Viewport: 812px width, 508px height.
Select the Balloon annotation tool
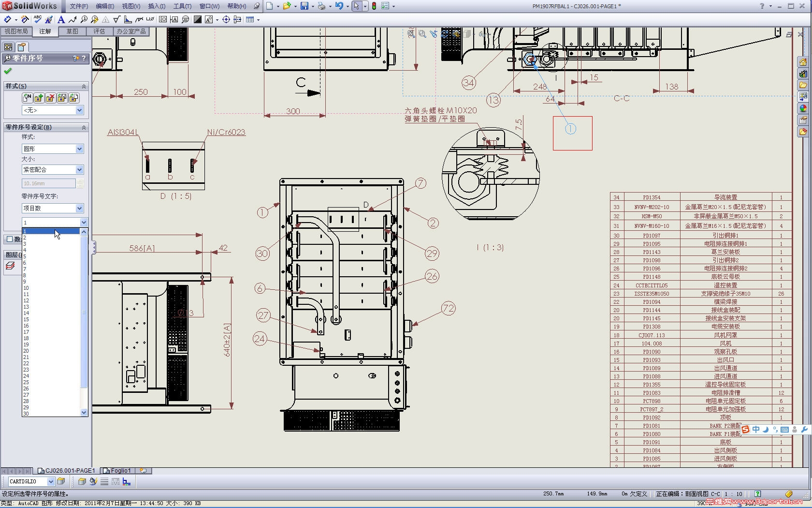tap(84, 19)
